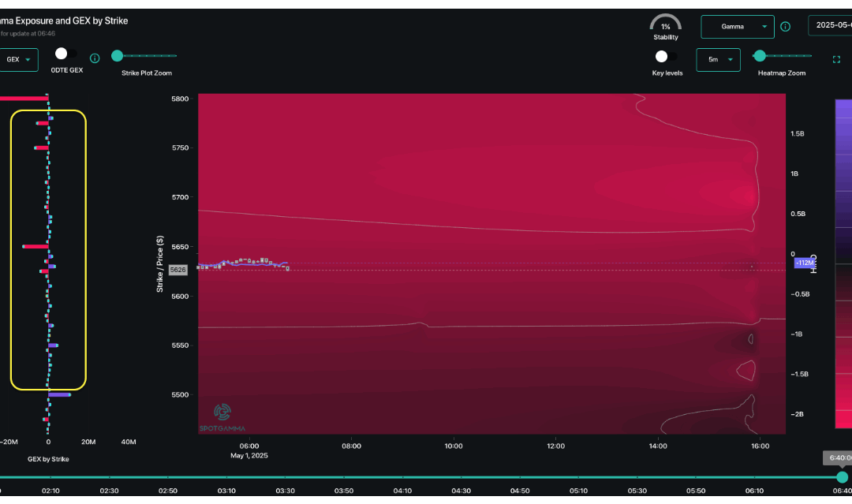Toggle Key levels on
The height and width of the screenshot is (504, 852).
click(x=661, y=56)
